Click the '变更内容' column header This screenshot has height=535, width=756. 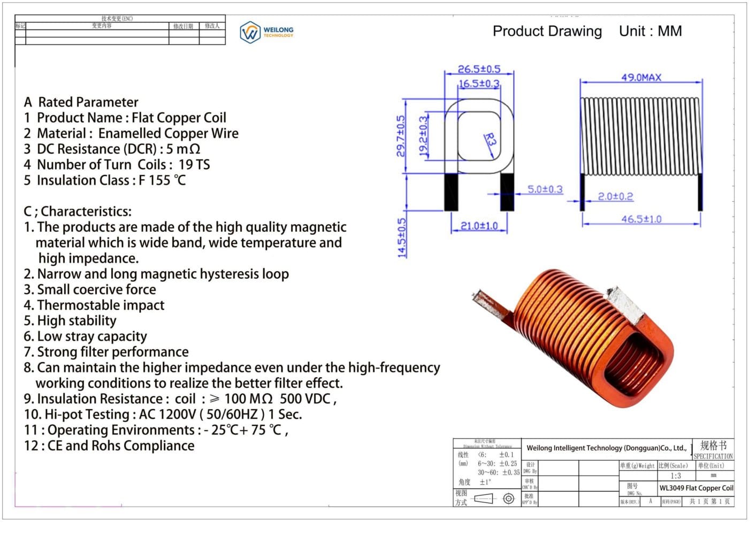click(x=101, y=26)
